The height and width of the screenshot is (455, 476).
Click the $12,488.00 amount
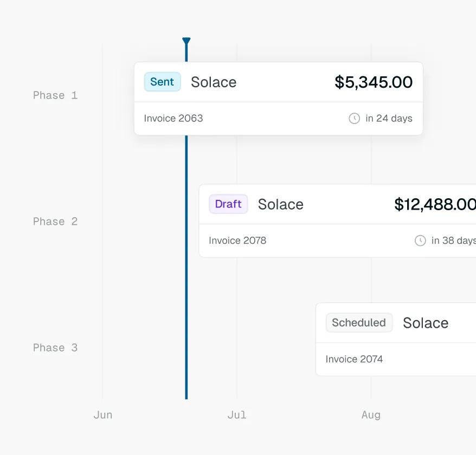point(435,204)
